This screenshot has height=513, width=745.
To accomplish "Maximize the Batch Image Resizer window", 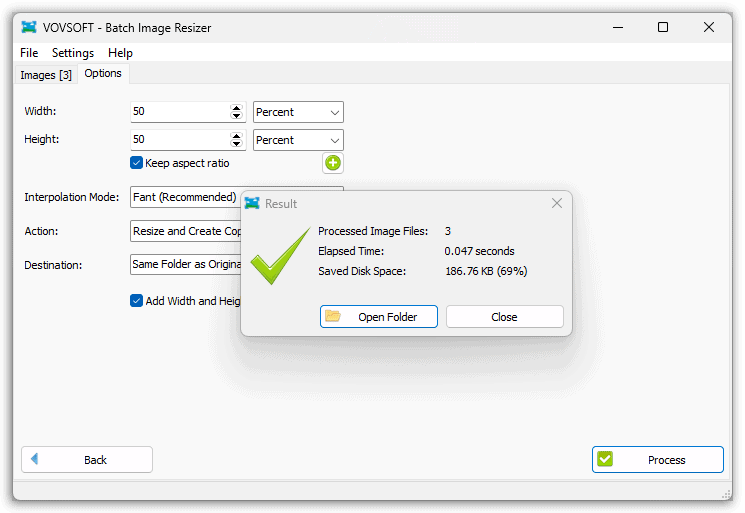I will pyautogui.click(x=663, y=28).
